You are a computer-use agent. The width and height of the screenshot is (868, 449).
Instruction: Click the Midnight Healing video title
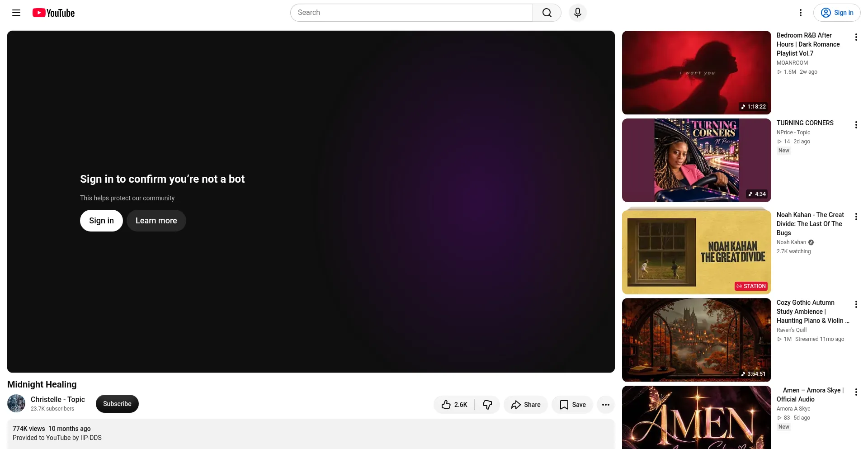point(42,384)
